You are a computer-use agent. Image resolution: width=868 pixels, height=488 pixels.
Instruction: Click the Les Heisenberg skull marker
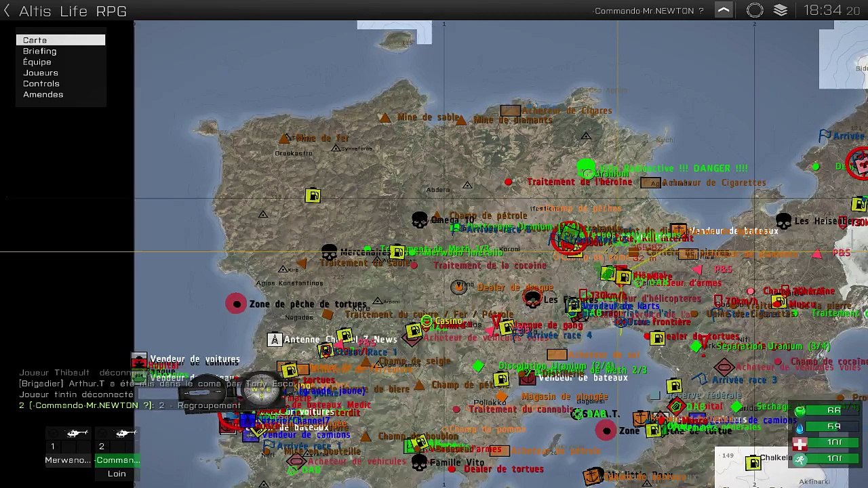(x=783, y=221)
